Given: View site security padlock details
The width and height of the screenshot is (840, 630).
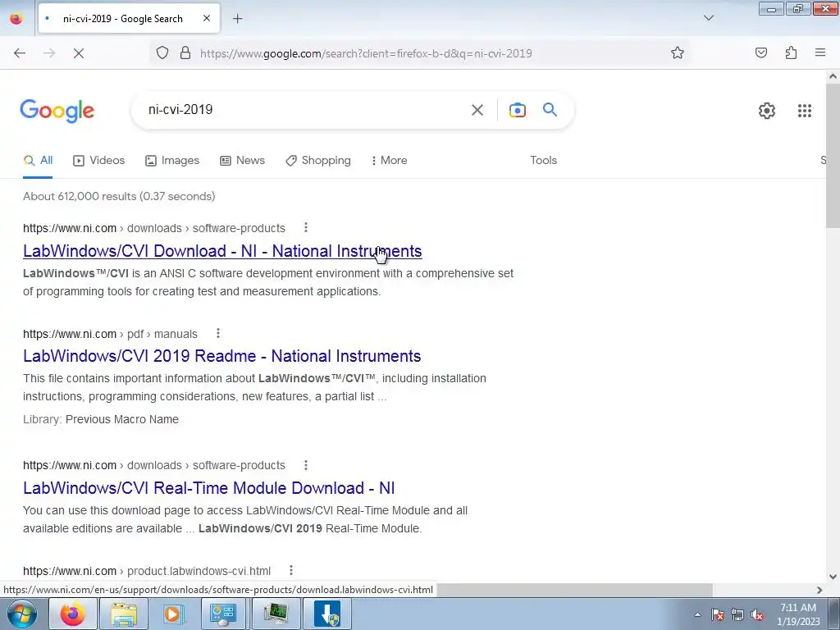Looking at the screenshot, I should click(185, 52).
